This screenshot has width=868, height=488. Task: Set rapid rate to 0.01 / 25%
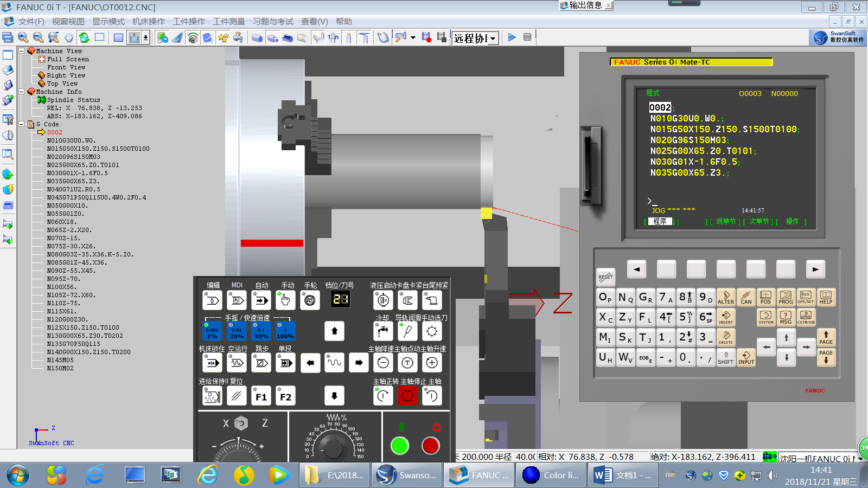237,331
